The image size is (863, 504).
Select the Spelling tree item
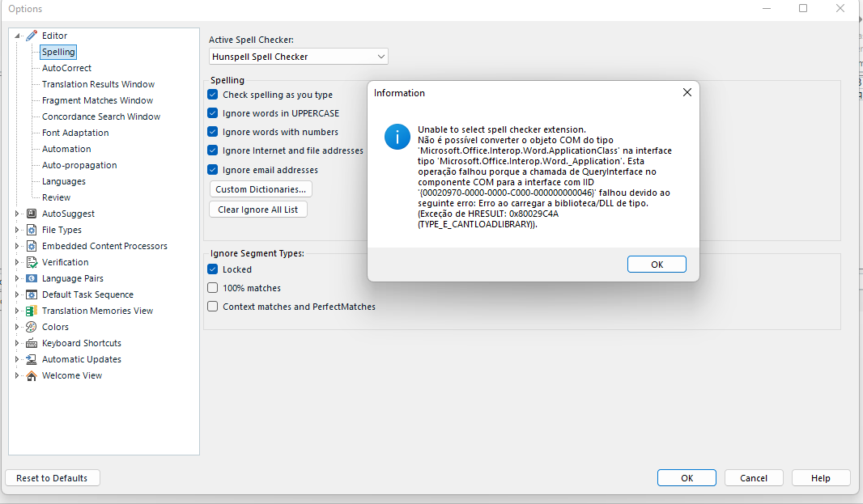58,52
